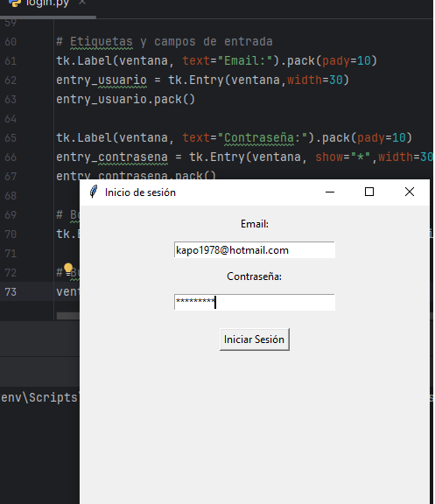This screenshot has height=504, width=435.
Task: Close the Inicio de sesión window
Action: (410, 192)
